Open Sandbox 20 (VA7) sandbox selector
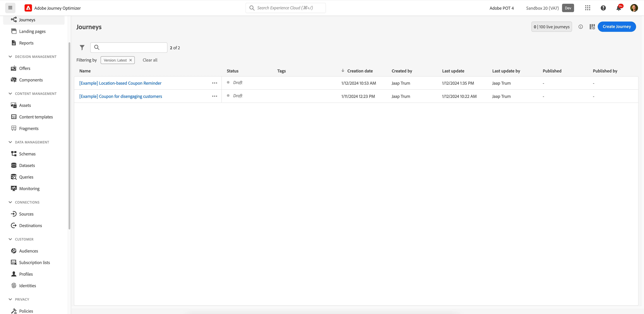Image resolution: width=644 pixels, height=314 pixels. click(542, 8)
